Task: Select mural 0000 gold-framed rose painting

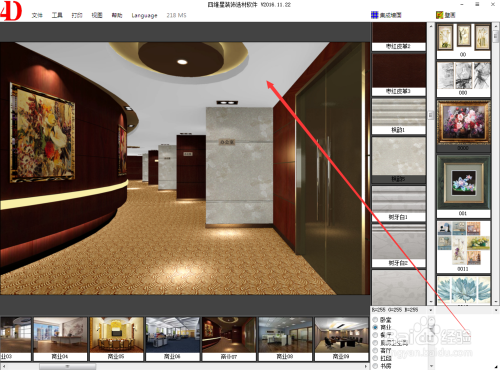Action: [x=463, y=126]
